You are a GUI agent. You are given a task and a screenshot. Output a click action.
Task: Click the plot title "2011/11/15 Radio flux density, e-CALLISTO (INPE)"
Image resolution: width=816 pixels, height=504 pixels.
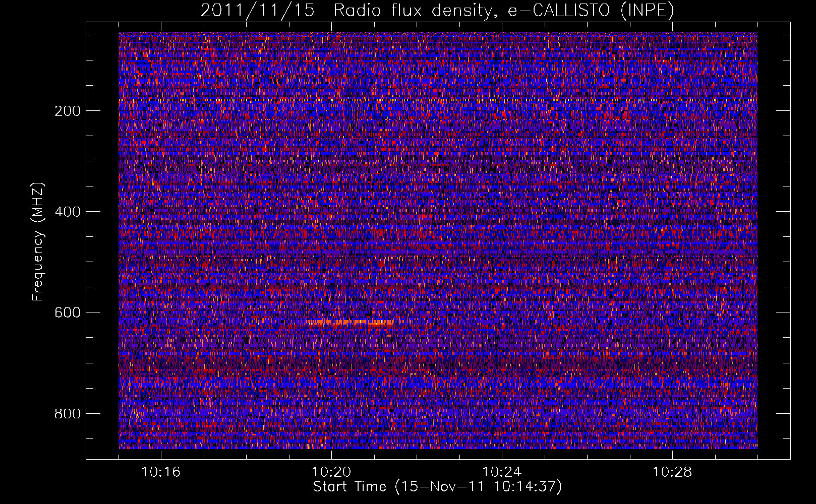click(x=437, y=10)
